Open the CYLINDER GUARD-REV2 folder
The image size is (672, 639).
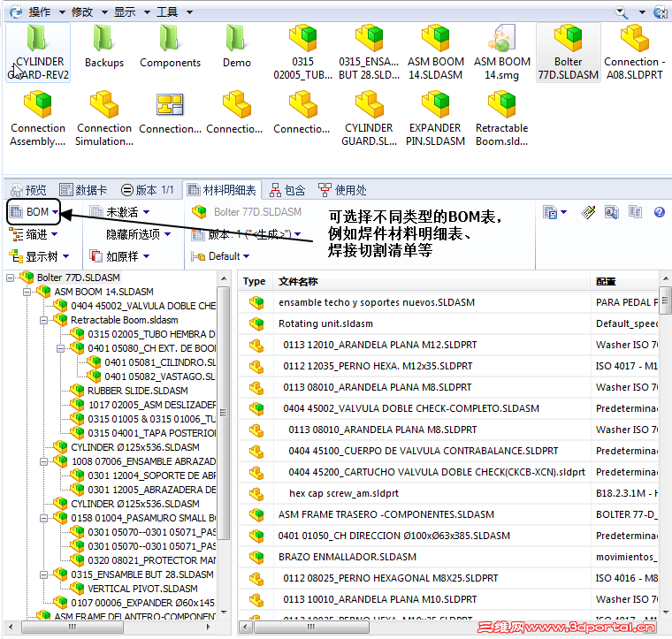[38, 52]
